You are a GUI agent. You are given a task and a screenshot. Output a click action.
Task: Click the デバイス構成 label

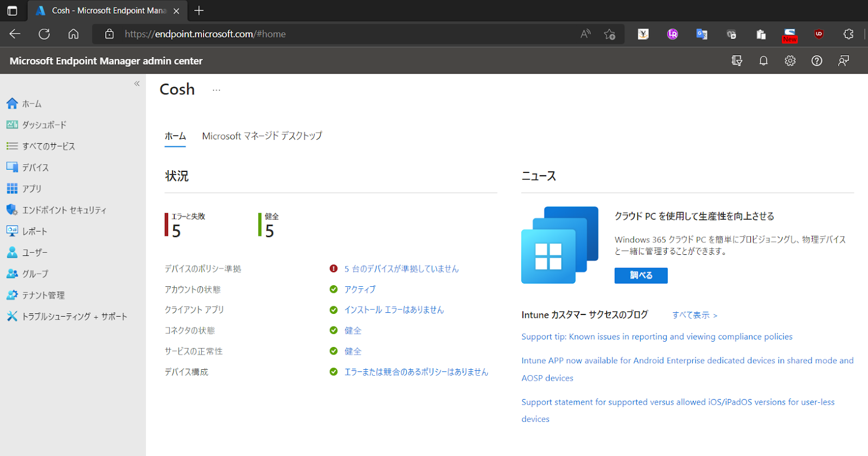[187, 372]
